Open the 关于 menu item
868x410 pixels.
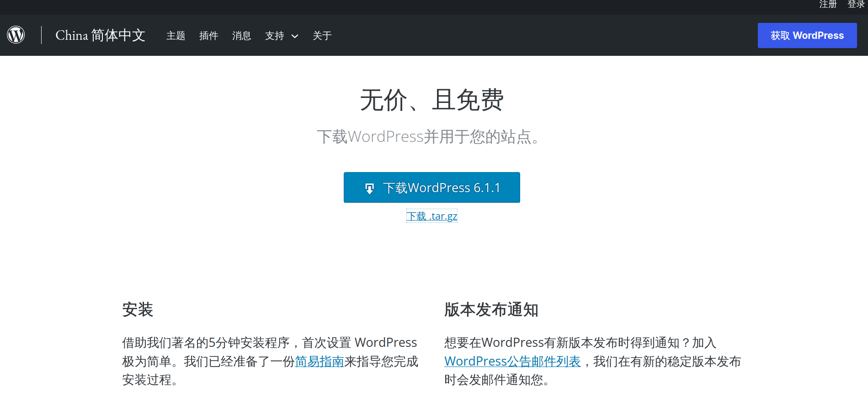tap(322, 35)
